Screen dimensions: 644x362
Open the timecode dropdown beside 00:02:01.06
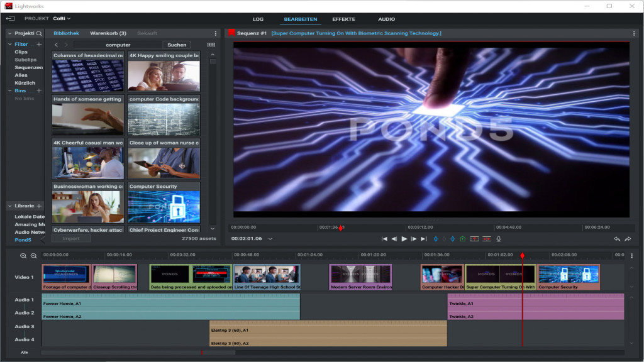270,239
